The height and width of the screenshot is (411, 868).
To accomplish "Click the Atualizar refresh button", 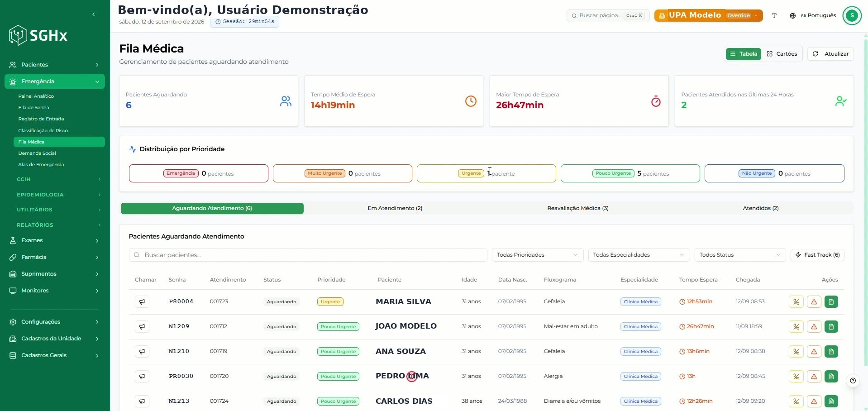I will pos(830,54).
